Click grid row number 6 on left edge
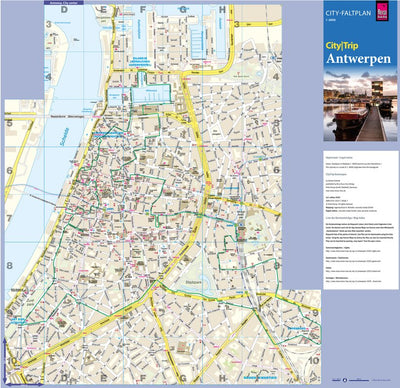 9,171
